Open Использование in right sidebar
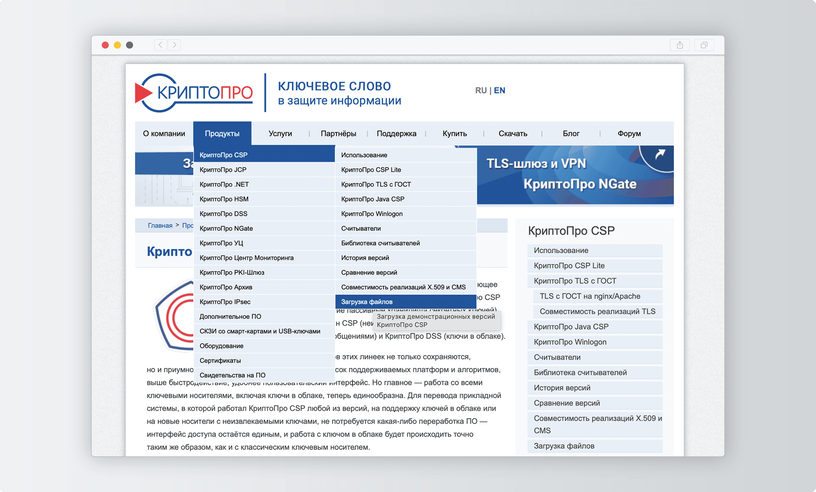 (x=595, y=250)
